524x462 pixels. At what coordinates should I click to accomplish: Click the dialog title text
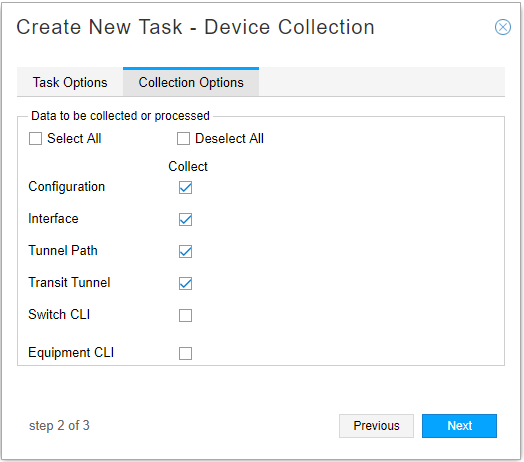pyautogui.click(x=195, y=27)
